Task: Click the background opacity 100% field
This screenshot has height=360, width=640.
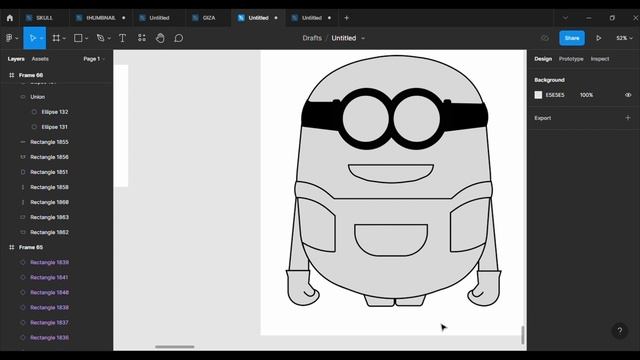Action: point(587,95)
